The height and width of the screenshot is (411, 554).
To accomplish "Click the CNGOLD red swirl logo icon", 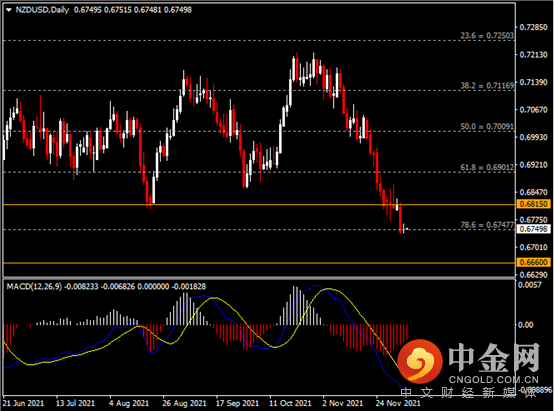I will 420,361.
